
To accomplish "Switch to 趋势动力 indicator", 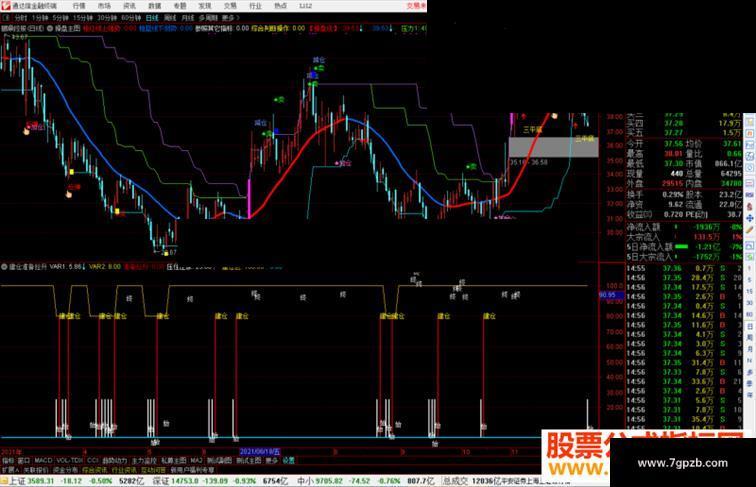I will click(x=115, y=460).
